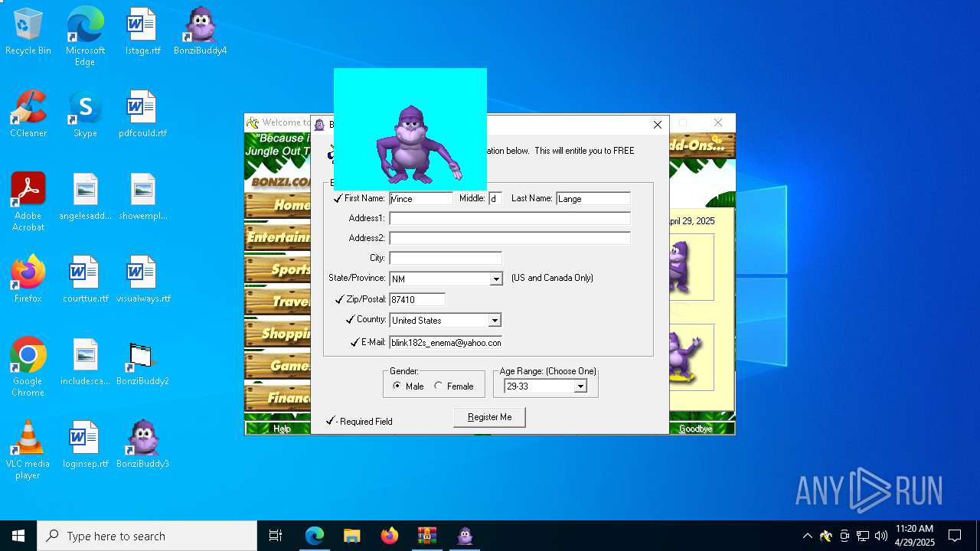Click the E-Mail input field

coord(446,342)
